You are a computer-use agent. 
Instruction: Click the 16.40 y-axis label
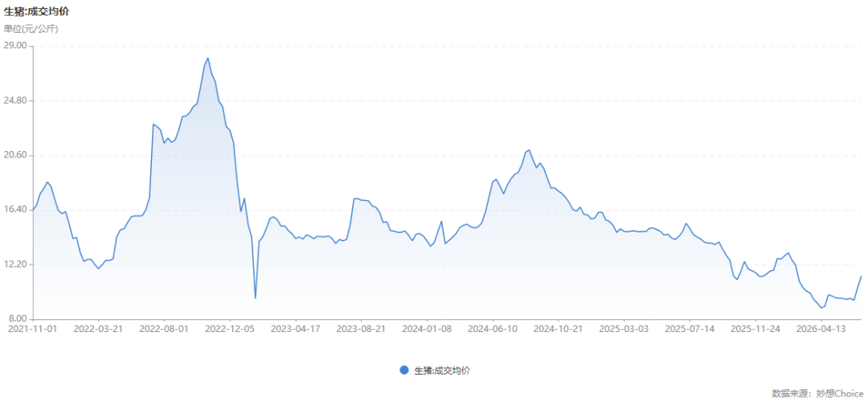[15, 210]
